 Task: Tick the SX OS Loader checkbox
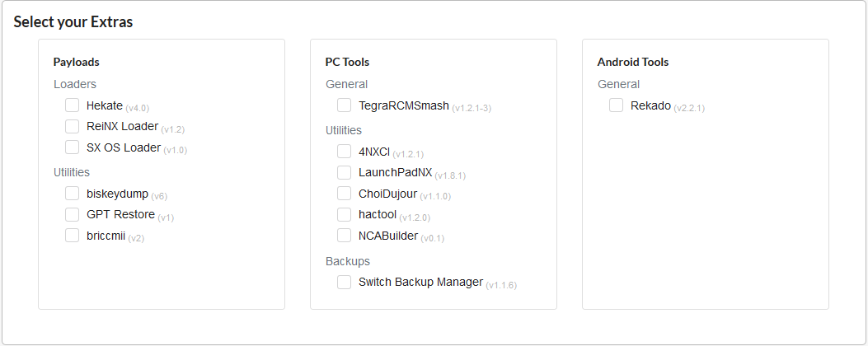72,147
